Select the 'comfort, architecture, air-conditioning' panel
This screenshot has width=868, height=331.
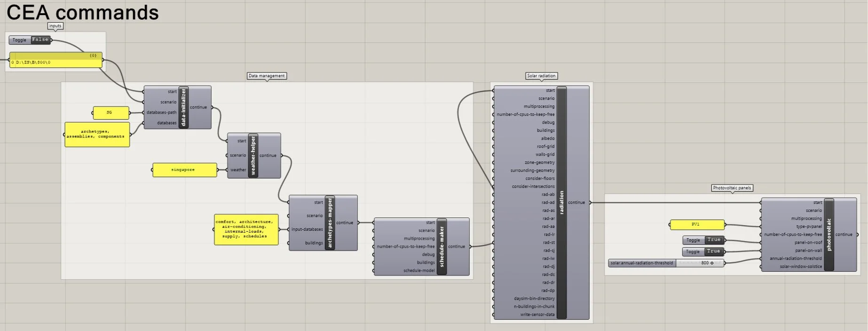pyautogui.click(x=246, y=230)
